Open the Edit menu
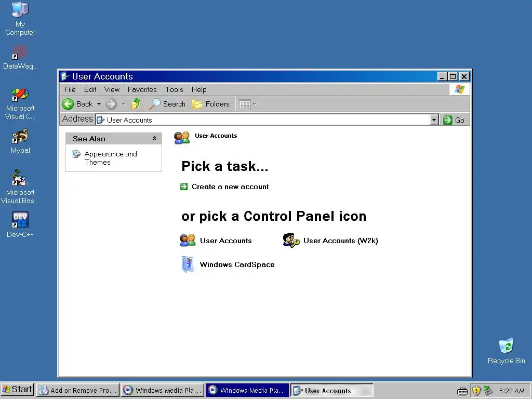 tap(90, 89)
